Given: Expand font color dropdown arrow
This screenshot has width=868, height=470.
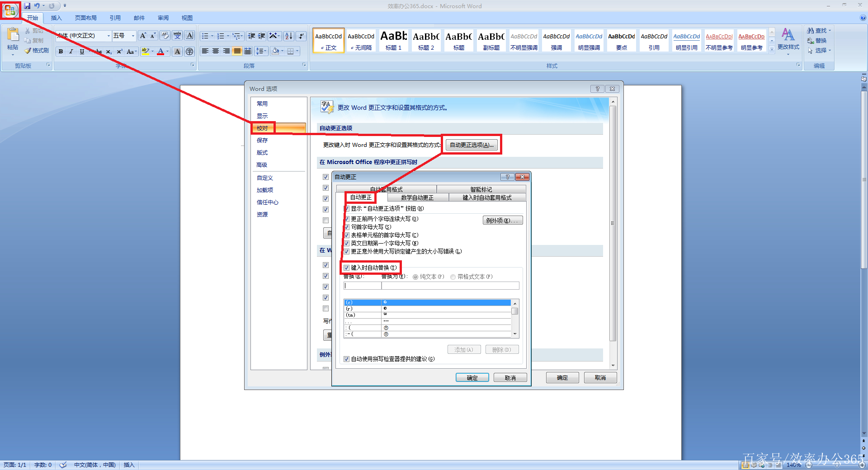Looking at the screenshot, I should (168, 52).
